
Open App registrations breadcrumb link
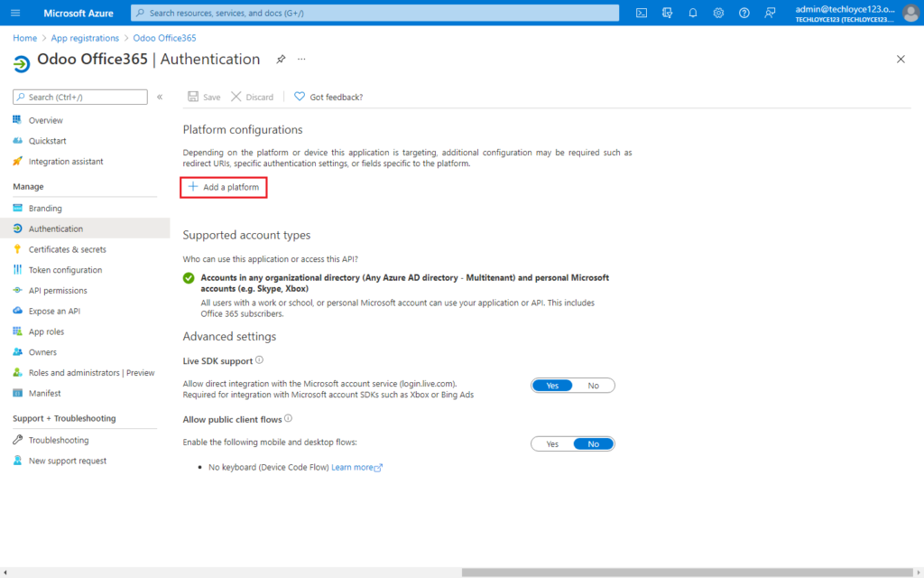click(x=85, y=38)
